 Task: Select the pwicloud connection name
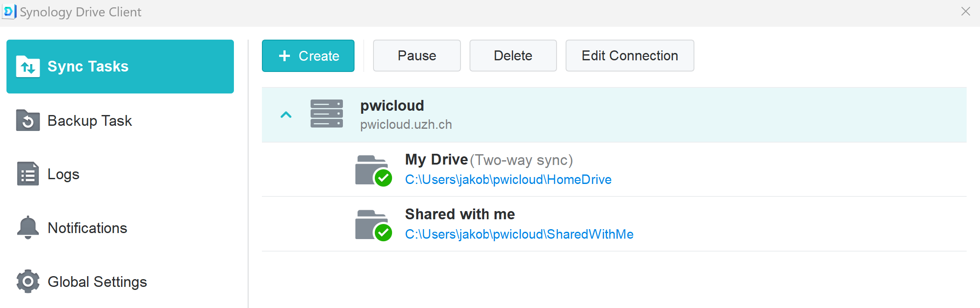coord(392,106)
